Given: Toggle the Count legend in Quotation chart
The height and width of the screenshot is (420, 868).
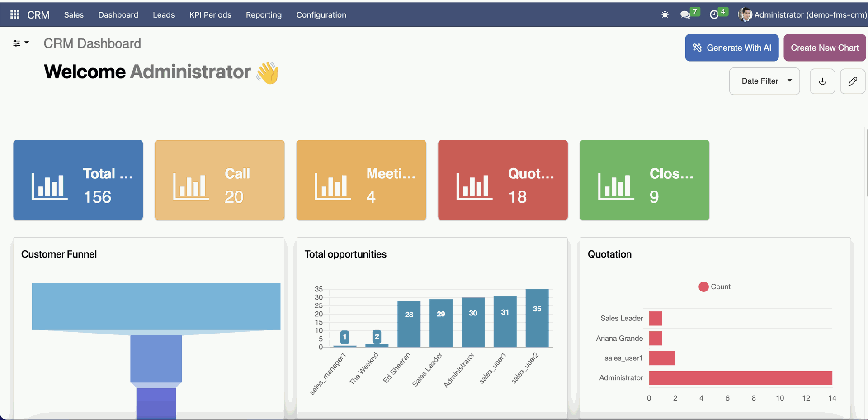Looking at the screenshot, I should pos(714,287).
